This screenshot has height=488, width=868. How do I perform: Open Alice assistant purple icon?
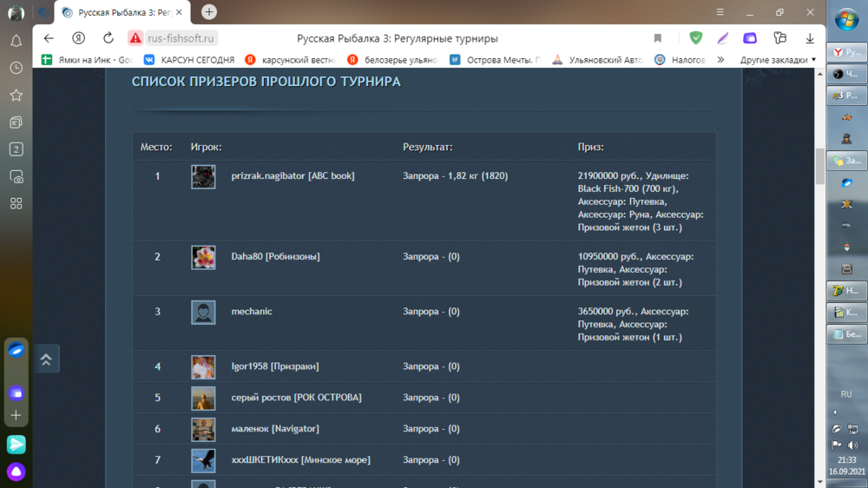pyautogui.click(x=16, y=472)
